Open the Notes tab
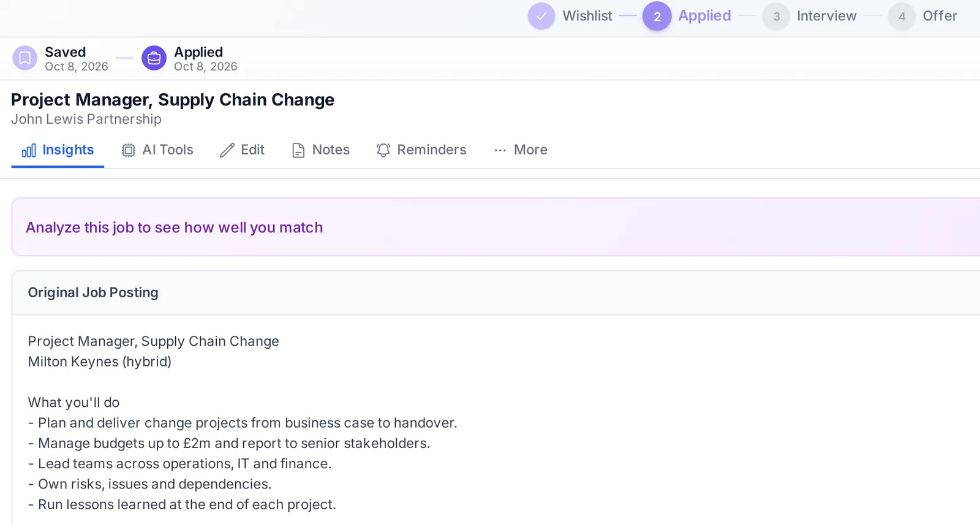This screenshot has height=524, width=980. (x=321, y=150)
